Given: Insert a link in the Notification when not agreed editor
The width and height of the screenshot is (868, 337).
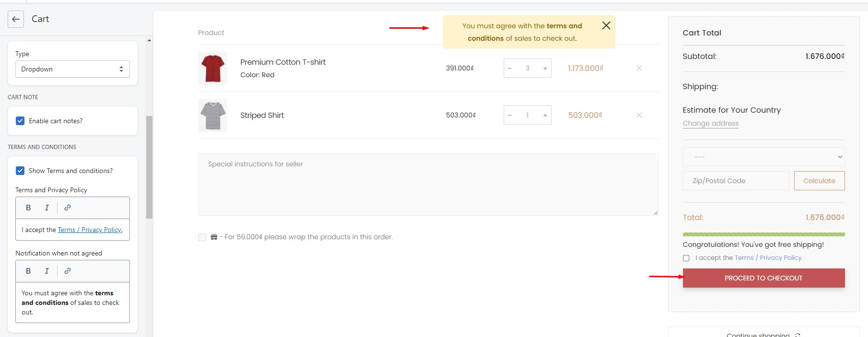Looking at the screenshot, I should (x=68, y=271).
